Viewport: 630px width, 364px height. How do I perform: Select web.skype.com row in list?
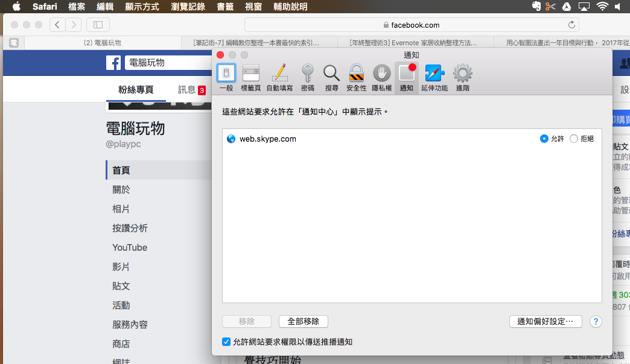tap(412, 139)
